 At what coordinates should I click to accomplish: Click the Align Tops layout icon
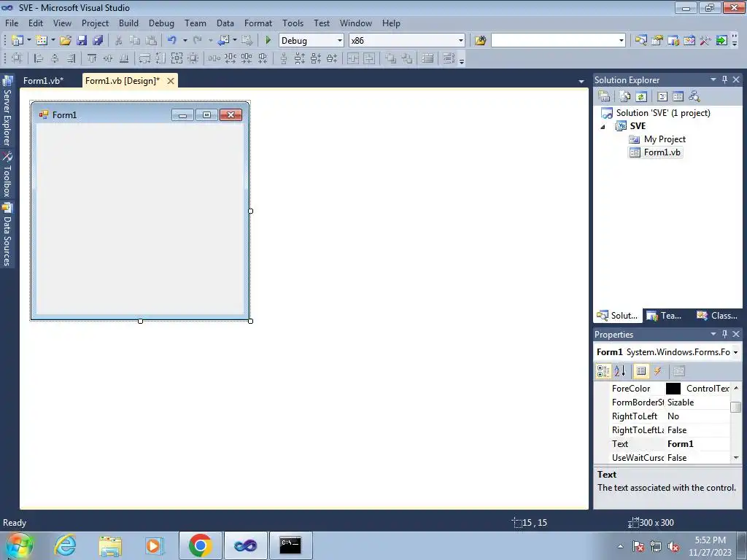(92, 58)
